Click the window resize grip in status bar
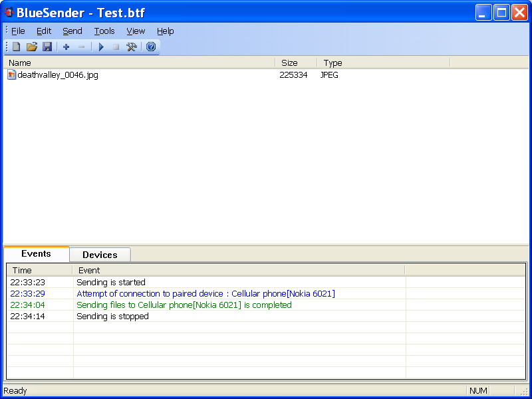The height and width of the screenshot is (399, 532). click(523, 391)
